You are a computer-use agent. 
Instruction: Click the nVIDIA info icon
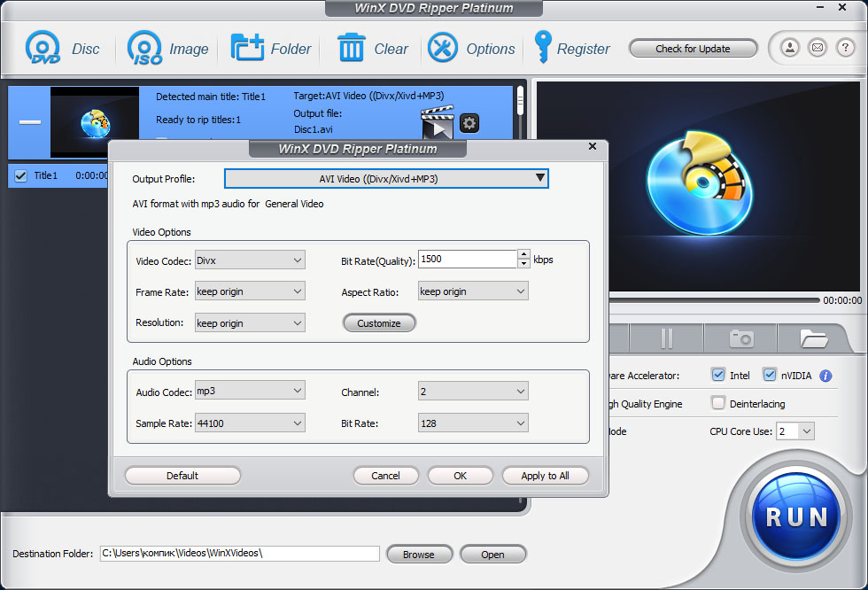pyautogui.click(x=825, y=376)
